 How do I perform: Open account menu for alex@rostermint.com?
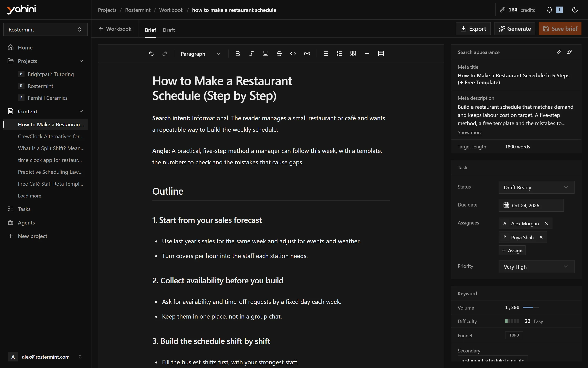46,357
